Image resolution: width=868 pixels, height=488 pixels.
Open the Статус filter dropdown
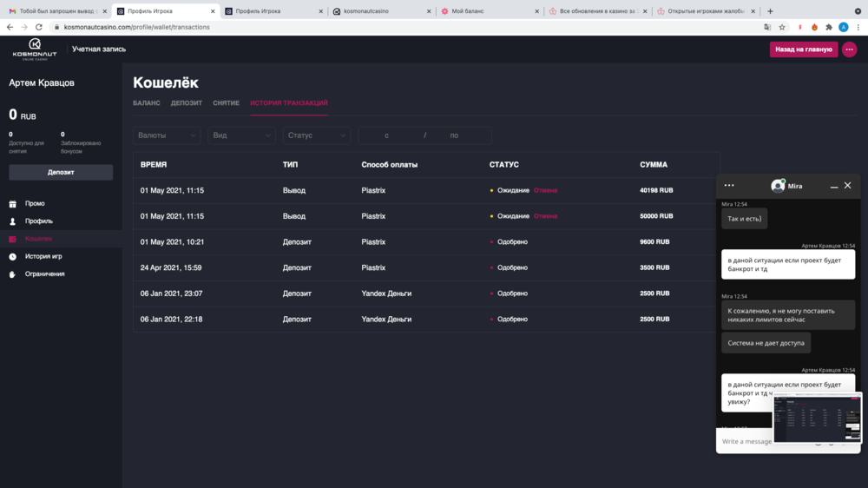coord(316,135)
